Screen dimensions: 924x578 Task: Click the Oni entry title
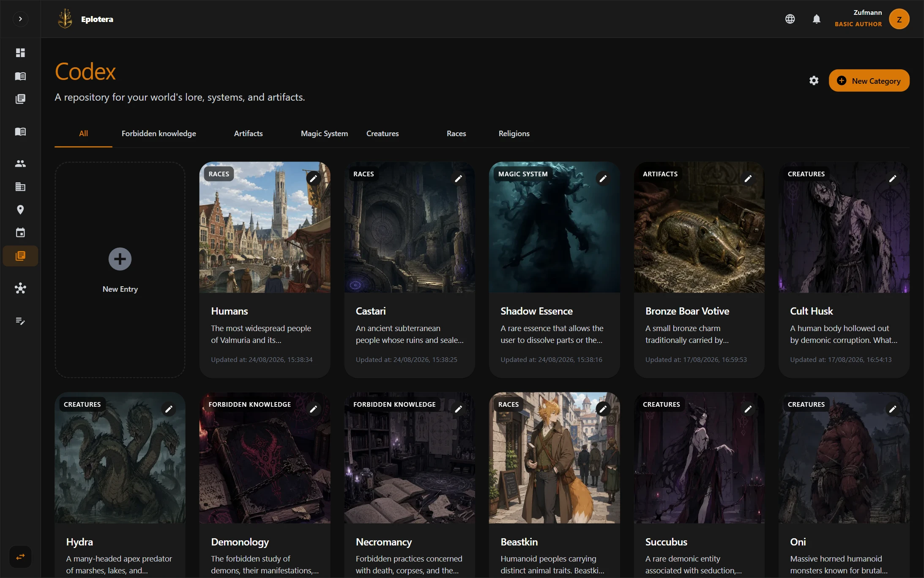pos(798,542)
